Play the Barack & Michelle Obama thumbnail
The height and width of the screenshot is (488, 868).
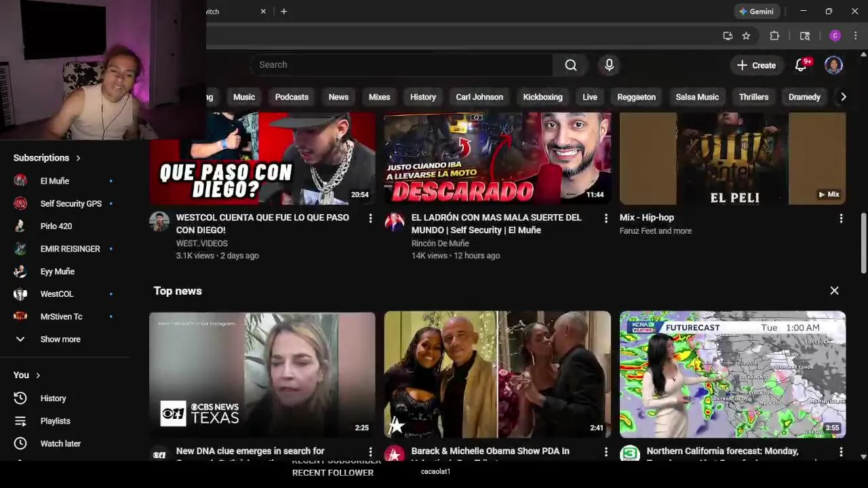pyautogui.click(x=498, y=375)
